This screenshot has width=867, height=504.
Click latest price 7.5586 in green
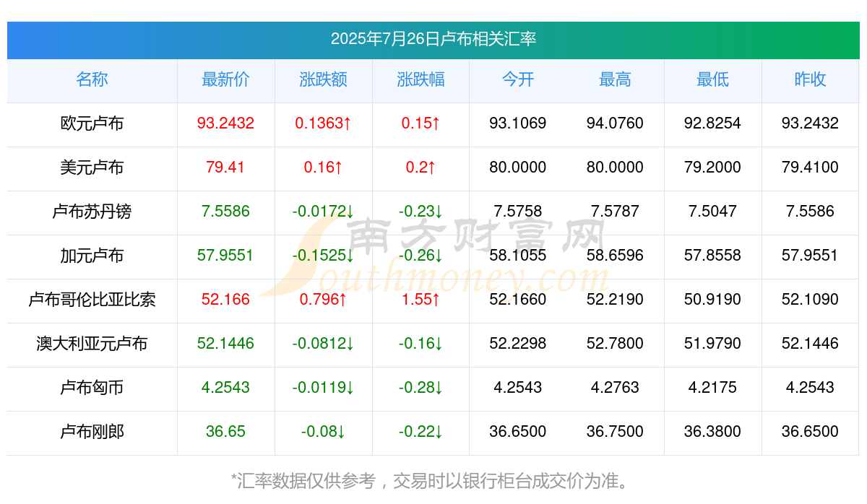(x=225, y=212)
